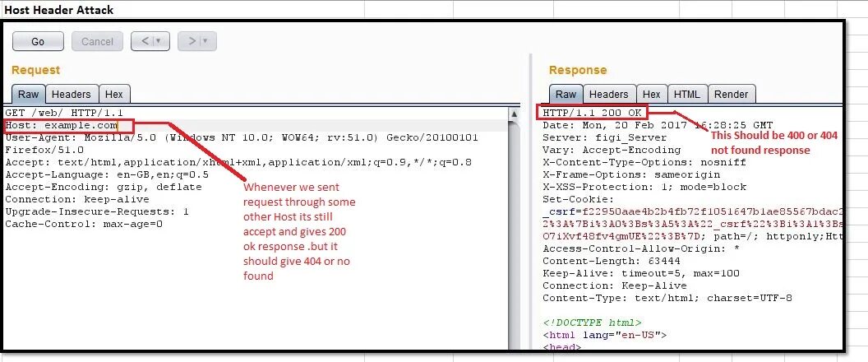The height and width of the screenshot is (362, 868).
Task: Click the <!DOCTYPE html> line in the response
Action: click(592, 323)
